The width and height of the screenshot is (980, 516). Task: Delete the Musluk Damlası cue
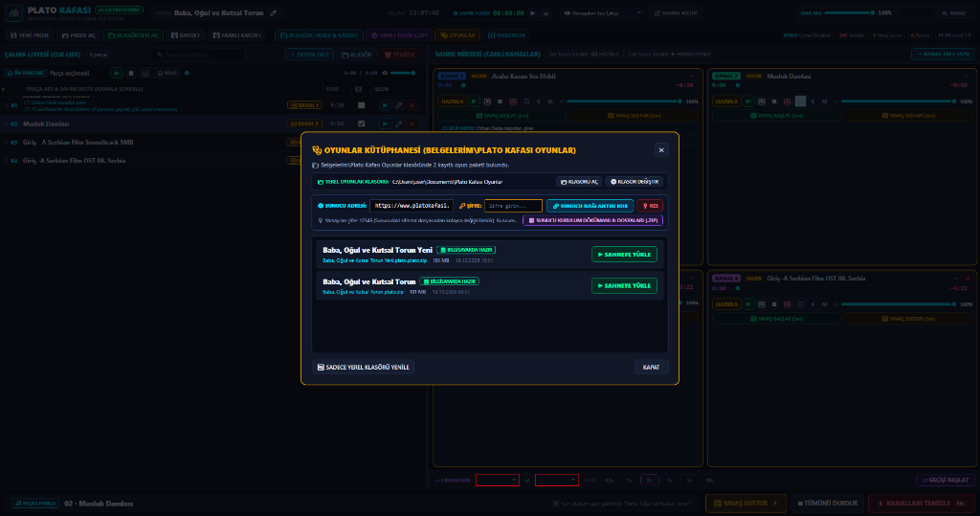[x=412, y=123]
